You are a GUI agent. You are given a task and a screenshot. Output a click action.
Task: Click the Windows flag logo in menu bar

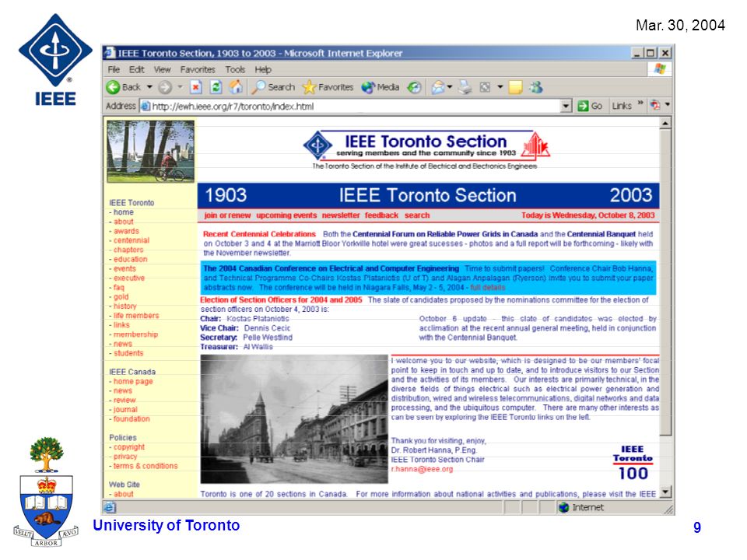coord(660,69)
